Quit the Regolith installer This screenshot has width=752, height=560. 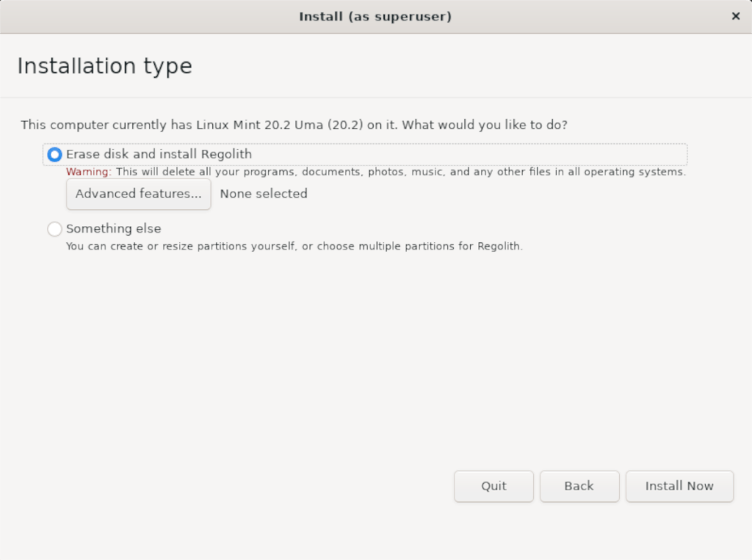tap(493, 486)
